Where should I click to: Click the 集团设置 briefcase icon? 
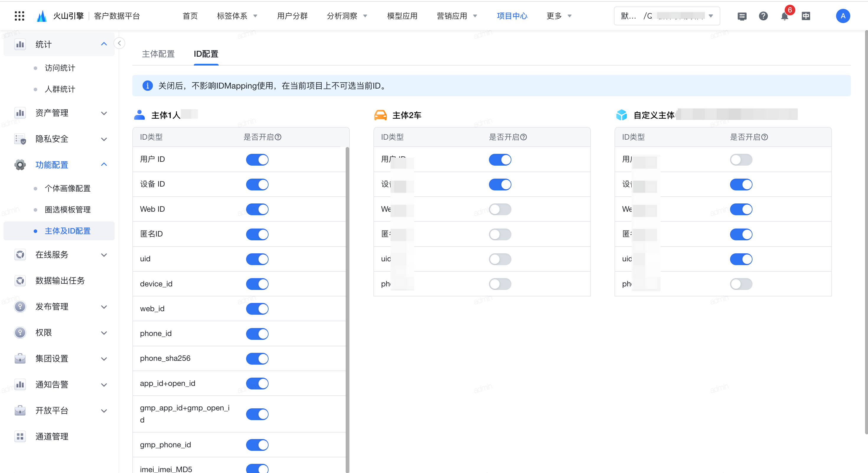(x=20, y=358)
